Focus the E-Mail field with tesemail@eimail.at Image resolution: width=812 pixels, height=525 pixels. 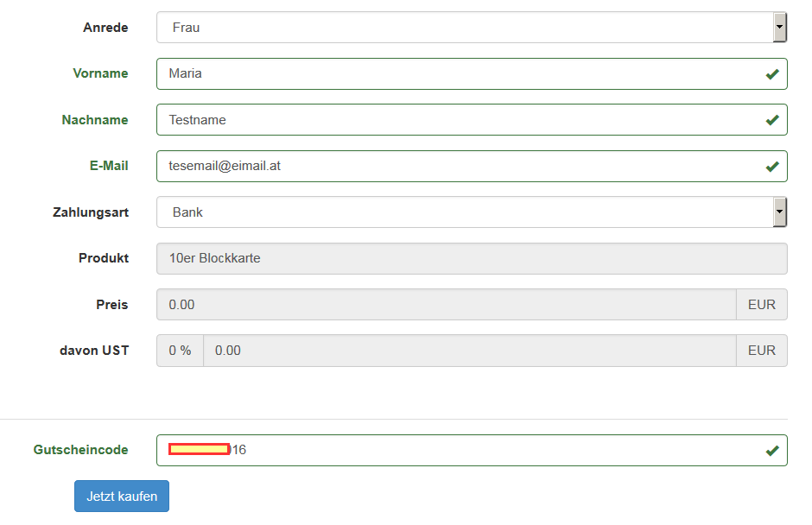point(472,166)
